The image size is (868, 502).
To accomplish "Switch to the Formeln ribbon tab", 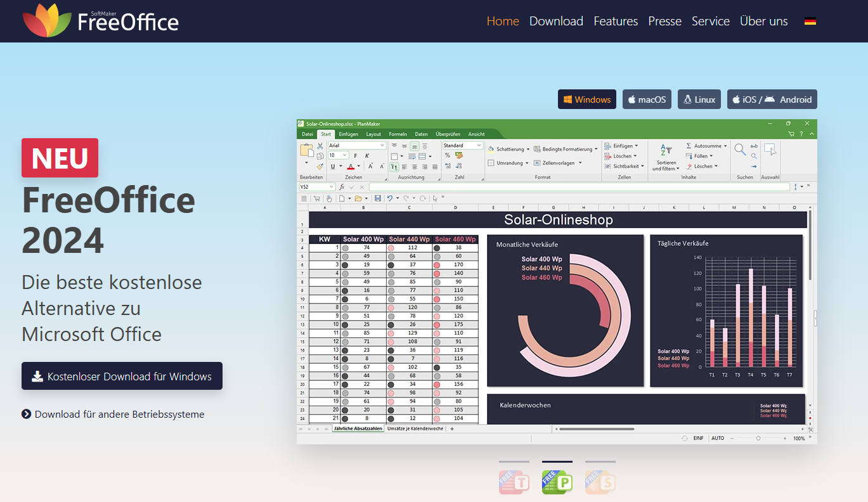I will click(x=398, y=134).
